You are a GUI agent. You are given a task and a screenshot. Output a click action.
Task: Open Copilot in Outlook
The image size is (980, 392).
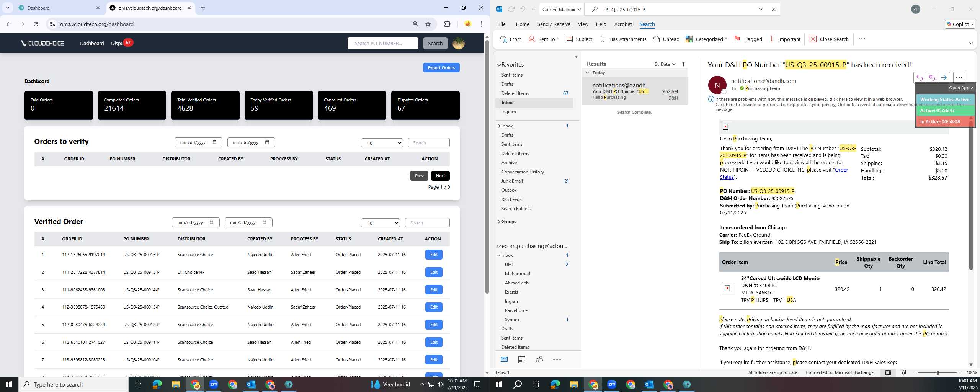960,24
